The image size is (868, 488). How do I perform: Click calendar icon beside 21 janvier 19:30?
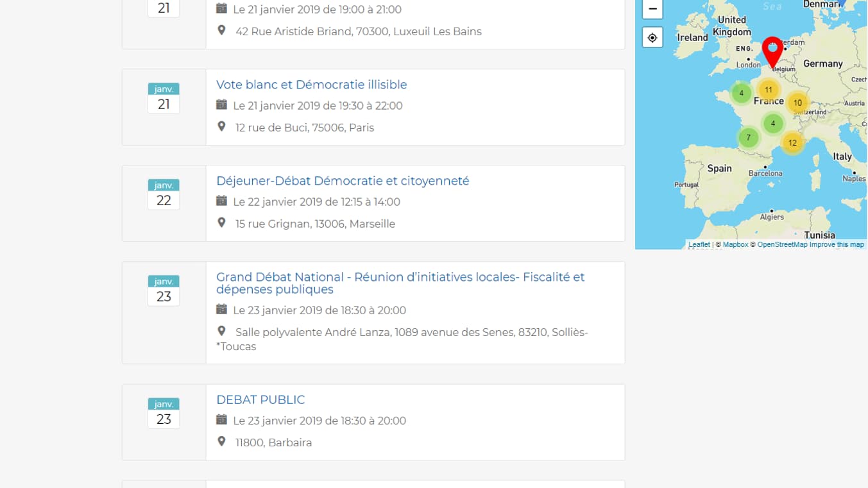click(222, 105)
